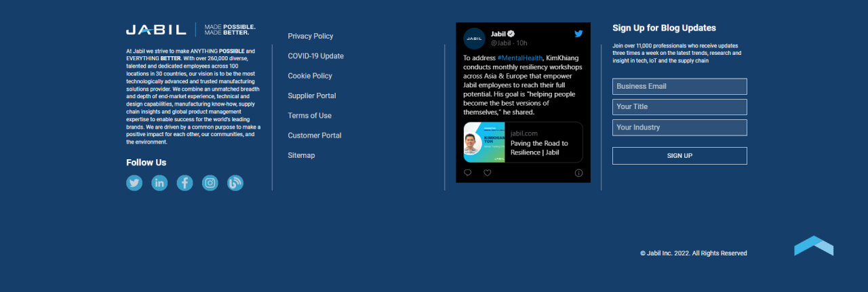This screenshot has height=292, width=868.
Task: Click the Your Industry input field
Action: click(679, 127)
